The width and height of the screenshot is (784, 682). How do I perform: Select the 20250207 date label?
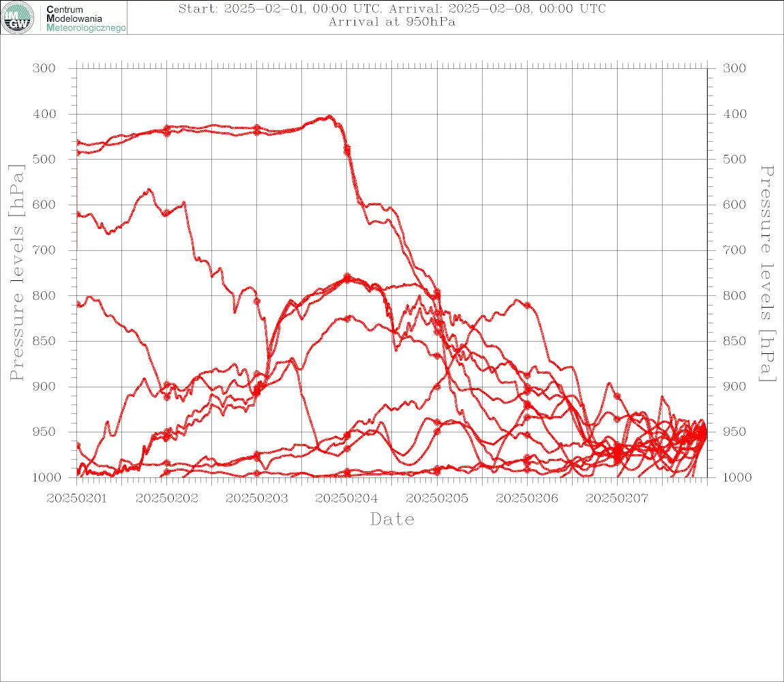[617, 499]
